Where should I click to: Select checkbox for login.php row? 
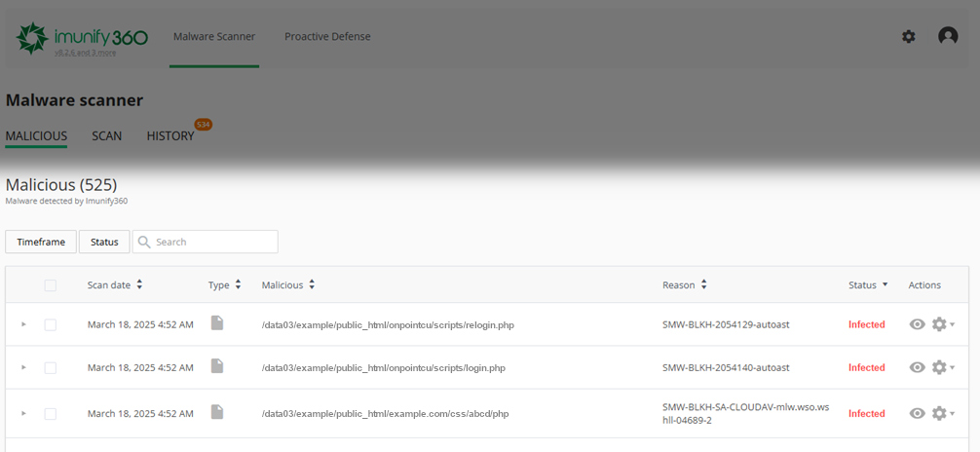click(50, 367)
